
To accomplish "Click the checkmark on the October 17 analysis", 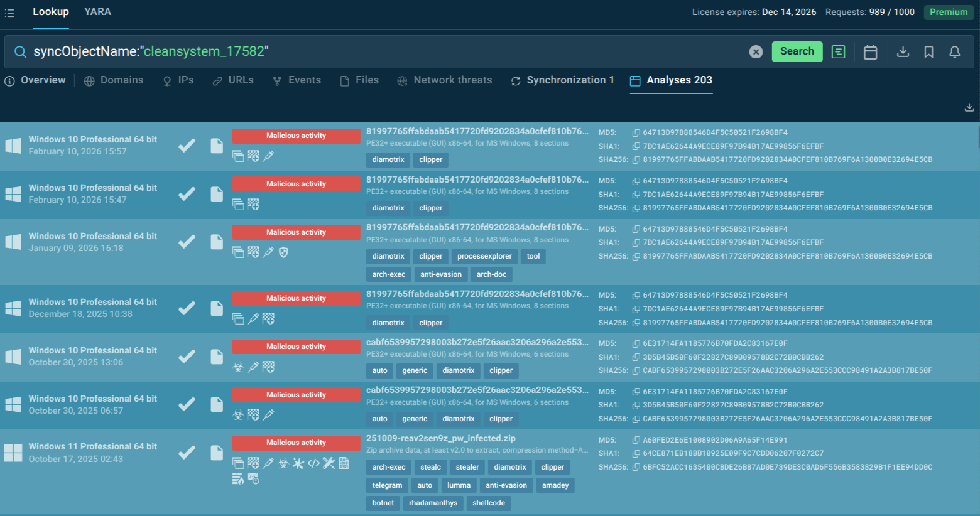I will coord(187,451).
